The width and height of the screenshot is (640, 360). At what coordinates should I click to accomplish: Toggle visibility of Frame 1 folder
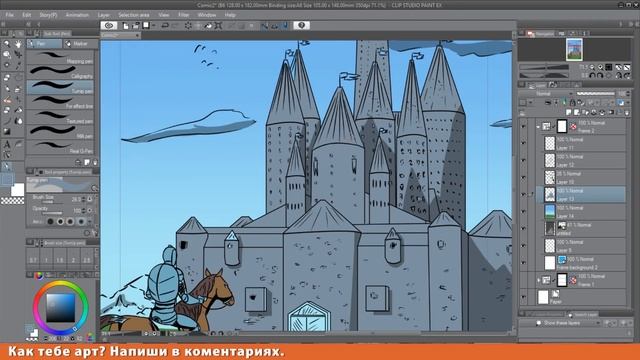point(524,280)
